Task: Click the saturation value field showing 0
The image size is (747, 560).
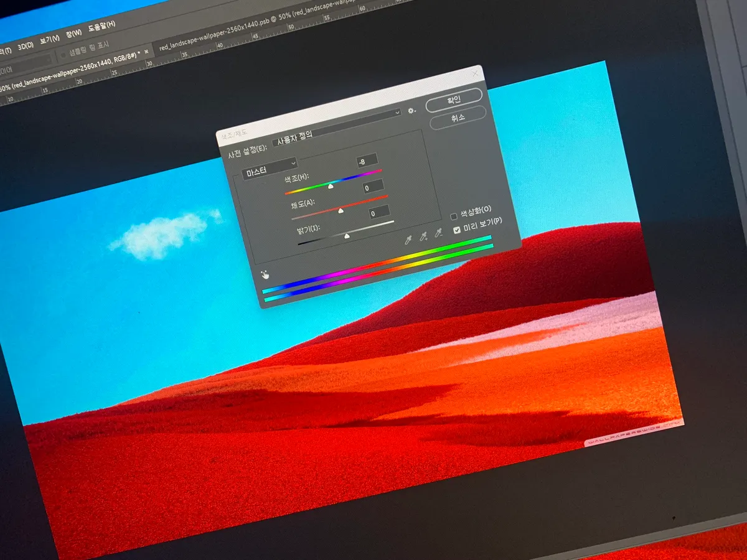Action: (x=374, y=187)
